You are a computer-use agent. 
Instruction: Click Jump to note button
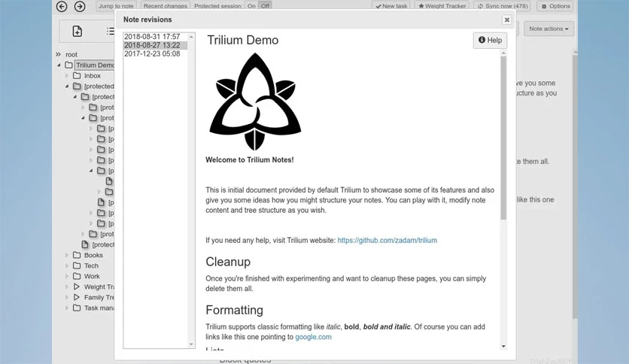[116, 6]
